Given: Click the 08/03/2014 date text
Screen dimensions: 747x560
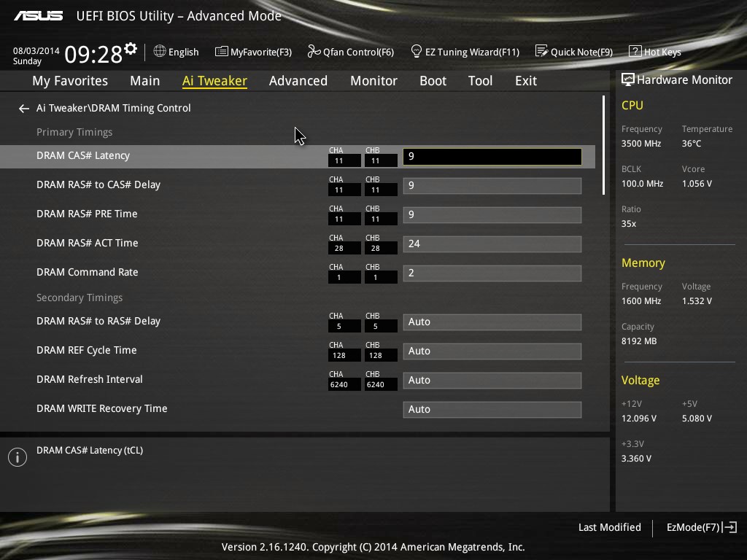Looking at the screenshot, I should [36, 51].
